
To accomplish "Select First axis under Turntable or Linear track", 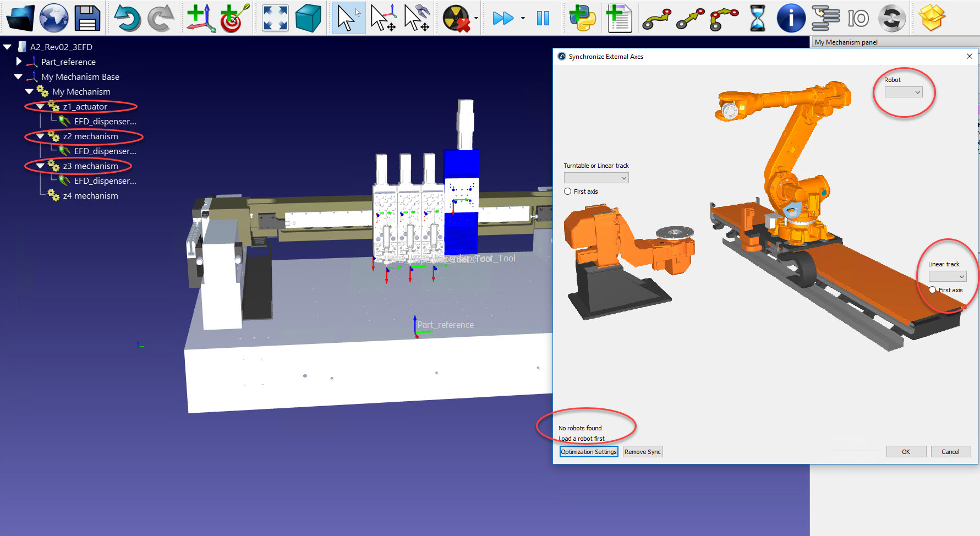I will point(568,192).
